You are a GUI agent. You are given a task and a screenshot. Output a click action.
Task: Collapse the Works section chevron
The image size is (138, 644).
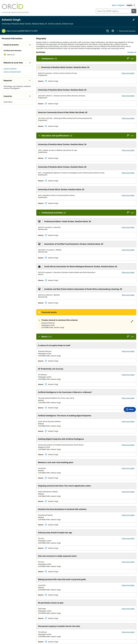[x=39, y=337]
